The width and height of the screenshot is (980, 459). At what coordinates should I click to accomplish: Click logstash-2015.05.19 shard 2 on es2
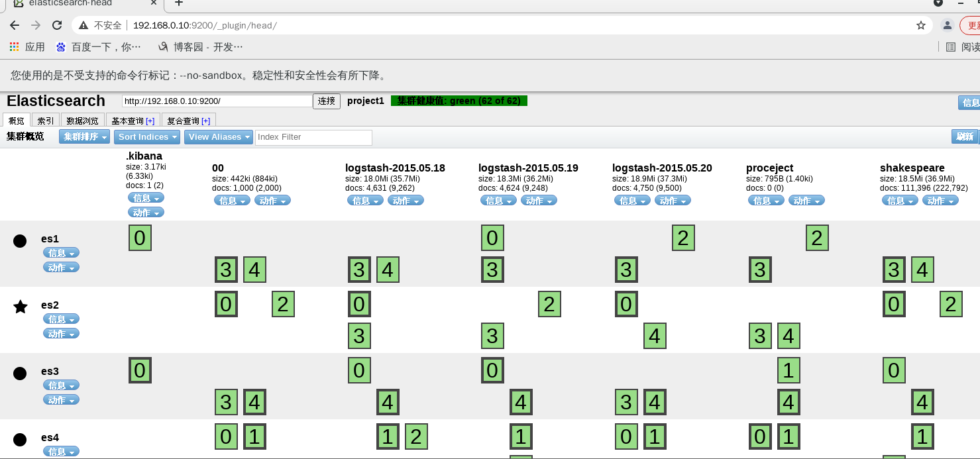(x=549, y=304)
